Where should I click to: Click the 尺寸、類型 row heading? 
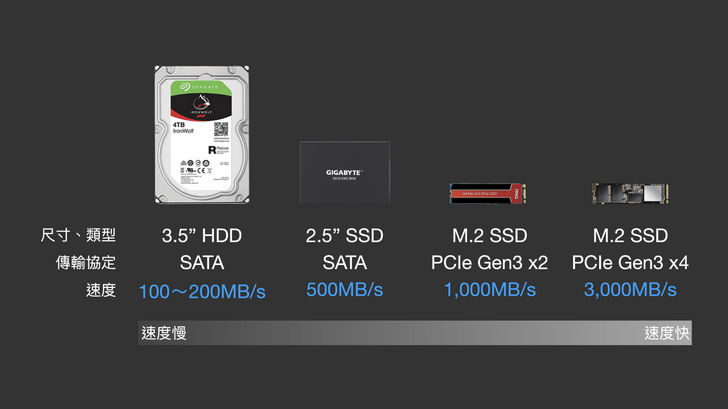(x=78, y=237)
